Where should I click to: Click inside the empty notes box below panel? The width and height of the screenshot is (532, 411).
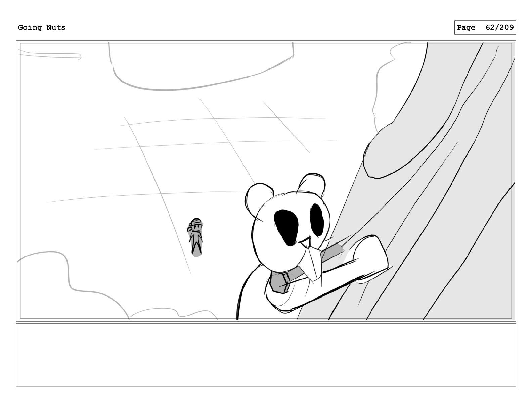click(x=266, y=355)
